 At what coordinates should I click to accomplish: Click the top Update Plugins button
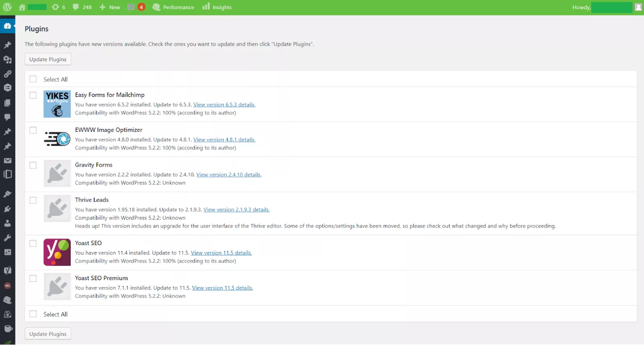tap(48, 59)
